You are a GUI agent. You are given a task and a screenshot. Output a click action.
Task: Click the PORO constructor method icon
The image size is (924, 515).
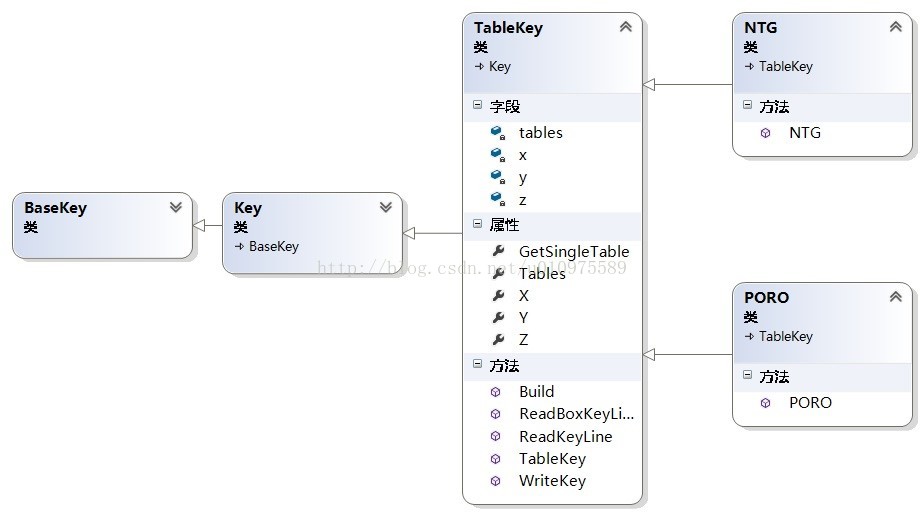(766, 402)
